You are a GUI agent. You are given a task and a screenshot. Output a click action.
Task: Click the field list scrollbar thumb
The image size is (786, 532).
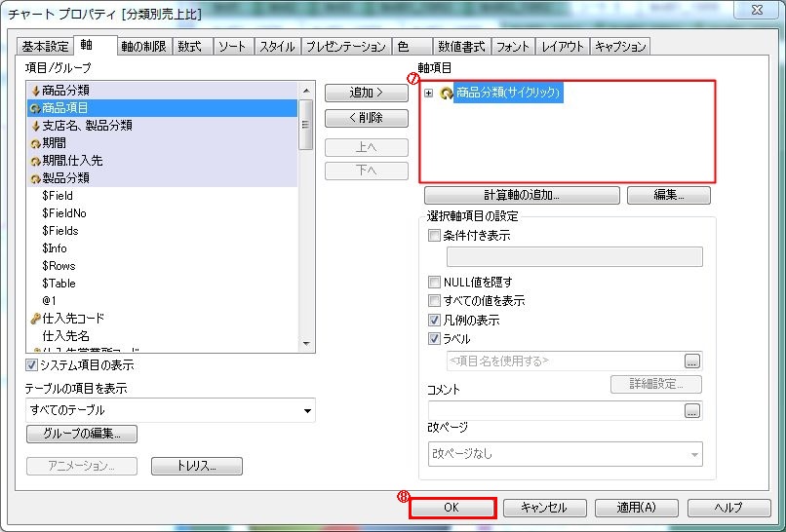(x=306, y=125)
